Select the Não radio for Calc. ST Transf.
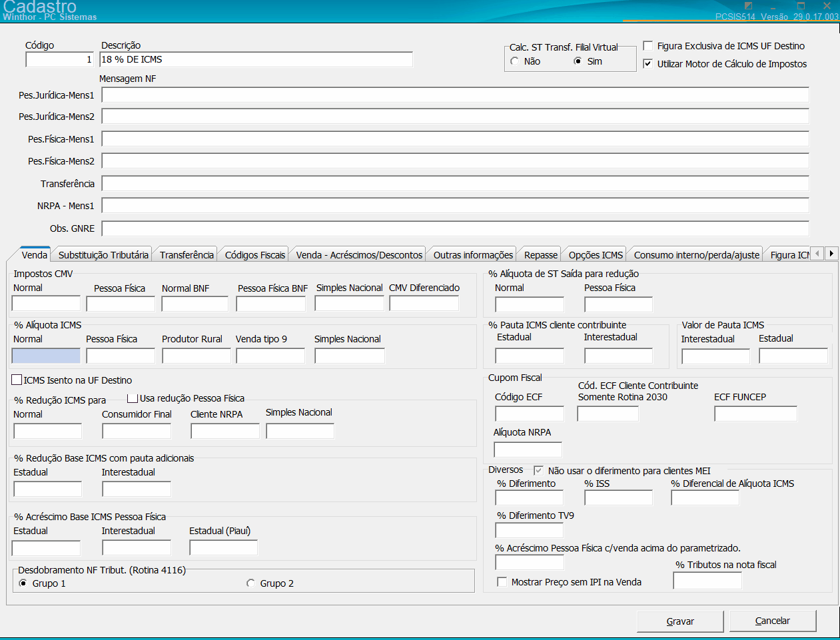The width and height of the screenshot is (840, 640). tap(515, 61)
